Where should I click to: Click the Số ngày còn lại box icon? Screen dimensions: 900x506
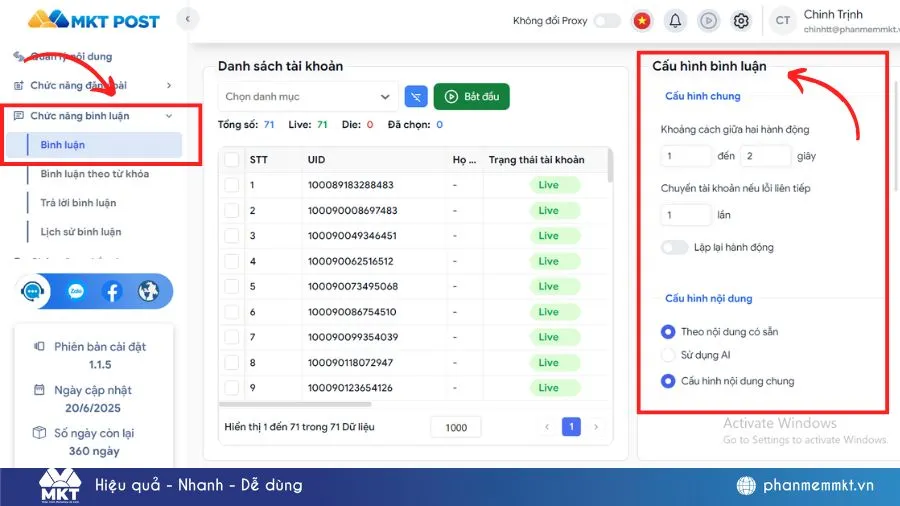[x=39, y=433]
